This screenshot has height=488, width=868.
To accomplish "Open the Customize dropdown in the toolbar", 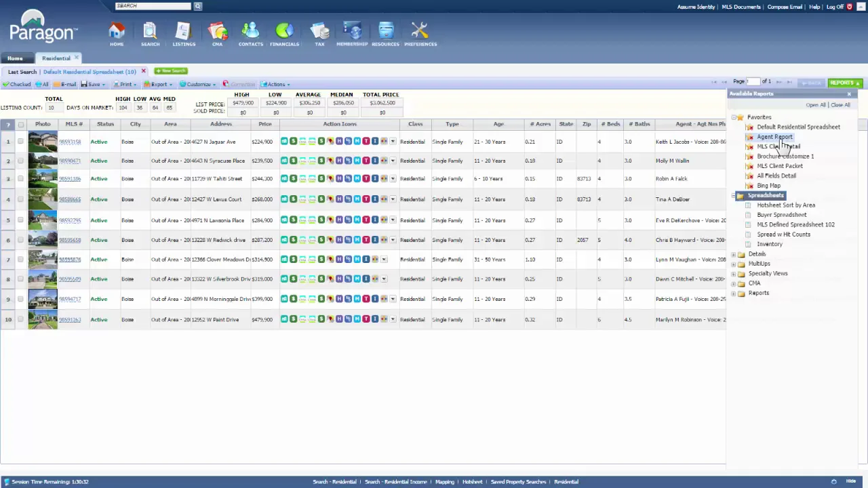I will point(198,84).
